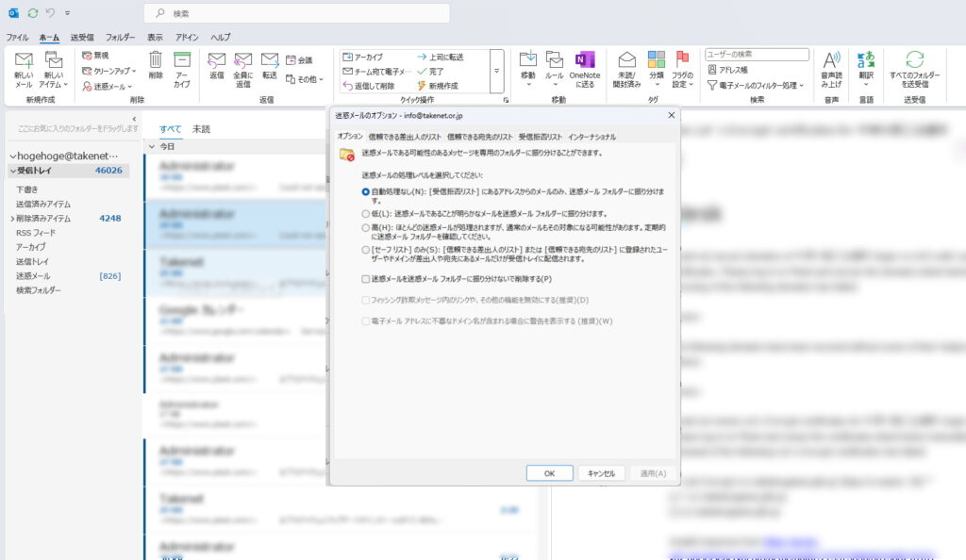966x560 pixels.
Task: Click the キャンセル button
Action: [x=601, y=473]
